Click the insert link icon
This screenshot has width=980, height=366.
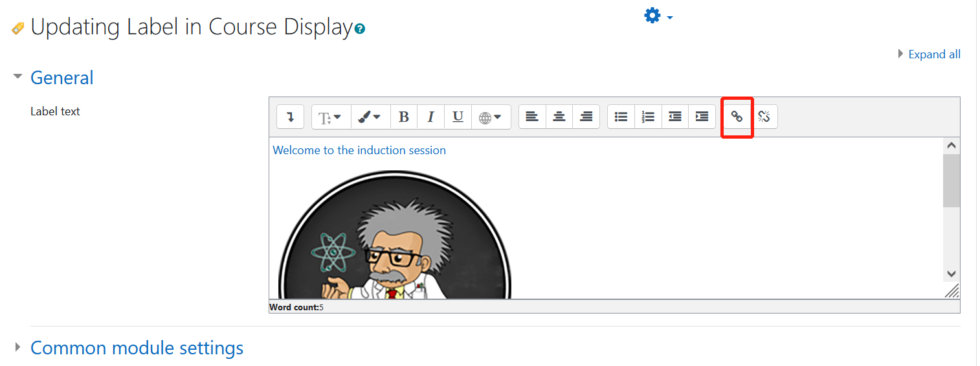(x=737, y=117)
